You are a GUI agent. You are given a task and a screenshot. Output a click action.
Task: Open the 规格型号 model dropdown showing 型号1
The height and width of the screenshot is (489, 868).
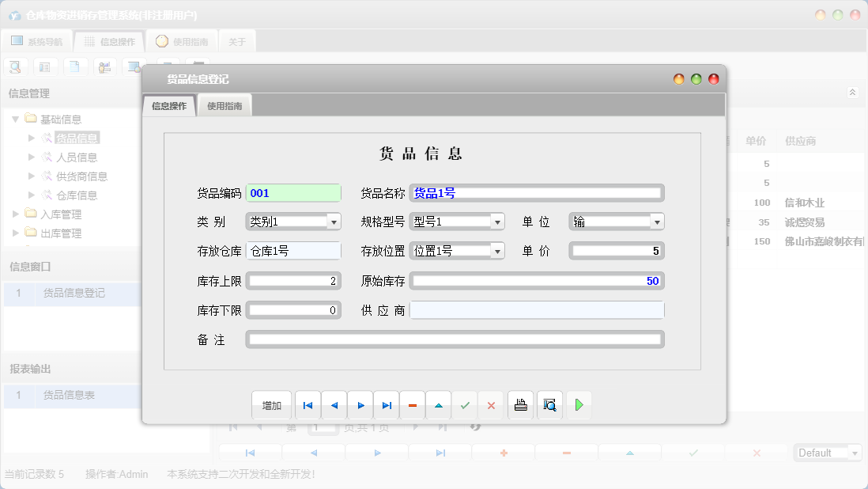[x=496, y=222]
